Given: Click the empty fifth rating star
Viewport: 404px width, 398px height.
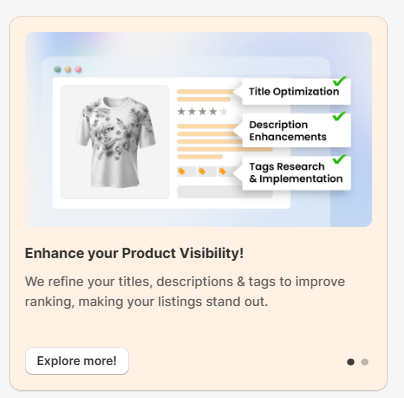Looking at the screenshot, I should pos(224,111).
